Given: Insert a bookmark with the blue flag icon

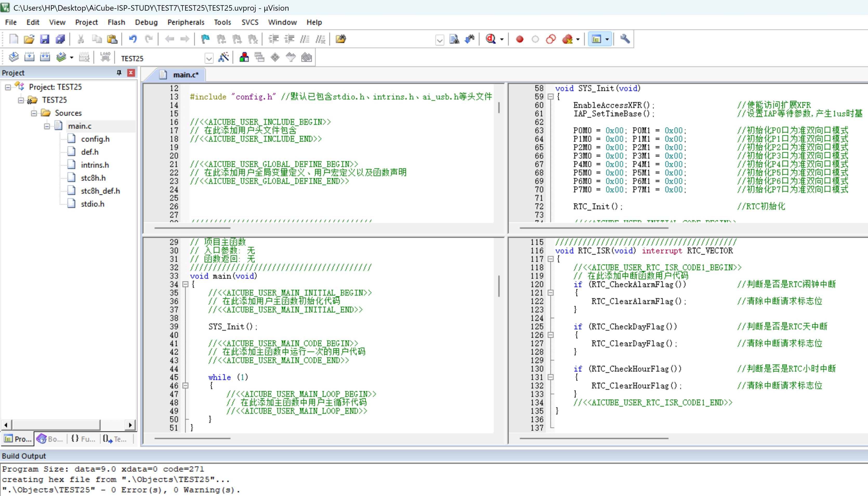Looking at the screenshot, I should pos(205,39).
